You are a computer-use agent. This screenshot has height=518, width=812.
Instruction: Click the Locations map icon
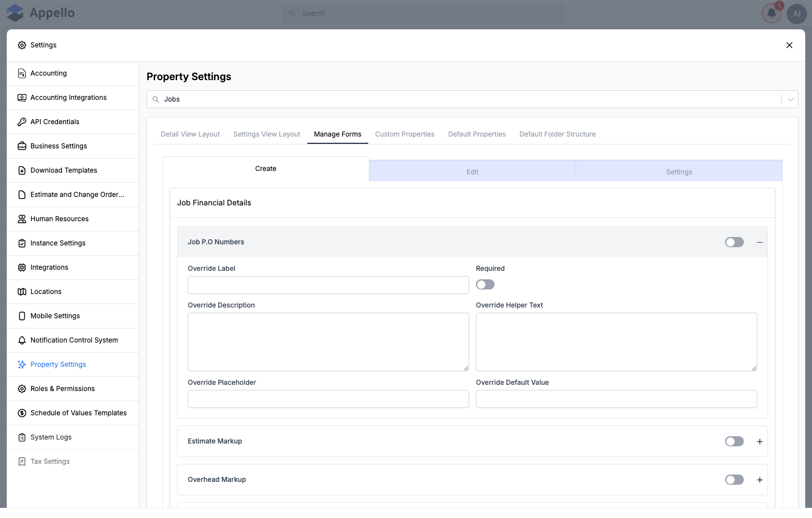coord(22,292)
